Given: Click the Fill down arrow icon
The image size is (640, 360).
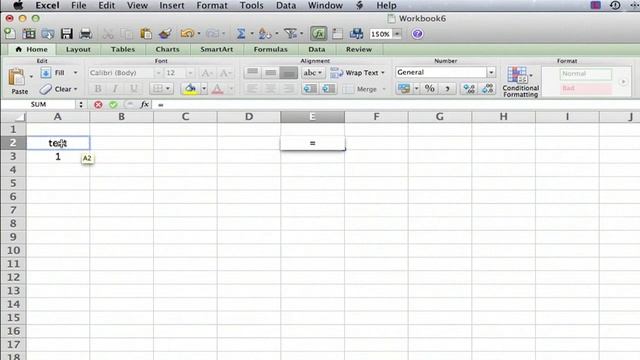Looking at the screenshot, I should (46, 73).
